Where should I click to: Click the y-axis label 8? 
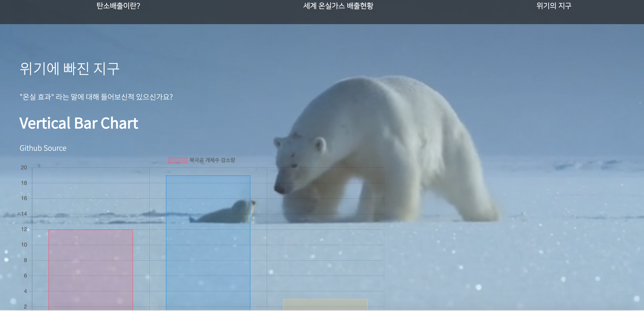[x=25, y=260]
